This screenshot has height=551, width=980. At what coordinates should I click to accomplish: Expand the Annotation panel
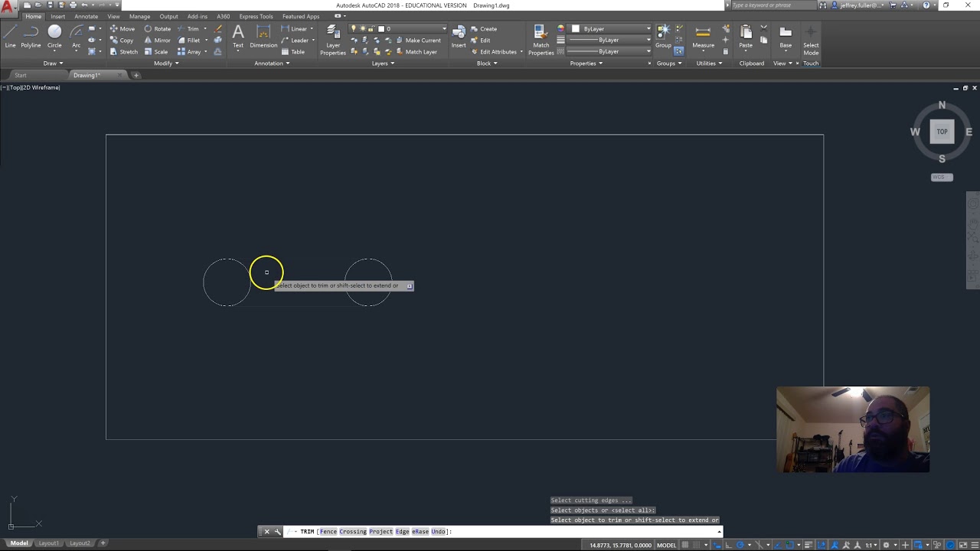tap(272, 64)
